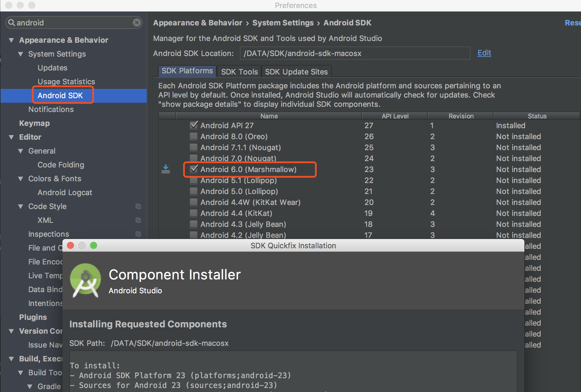The height and width of the screenshot is (392, 581).
Task: Select Android SDK in sidebar
Action: click(x=60, y=96)
